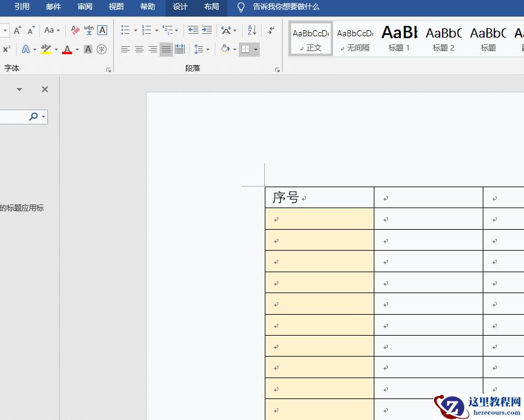The width and height of the screenshot is (524, 420).
Task: Clear all formatting with the eraser icon
Action: pyautogui.click(x=76, y=30)
